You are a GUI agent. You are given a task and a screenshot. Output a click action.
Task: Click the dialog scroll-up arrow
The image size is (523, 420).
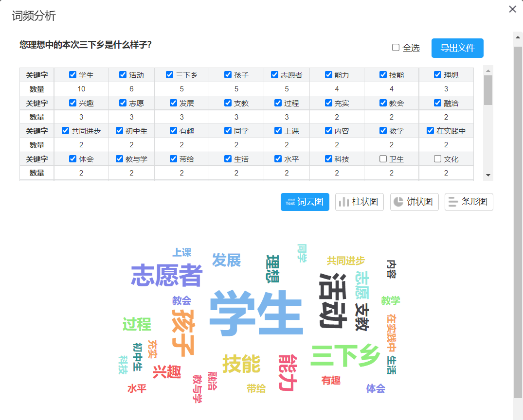(x=518, y=36)
